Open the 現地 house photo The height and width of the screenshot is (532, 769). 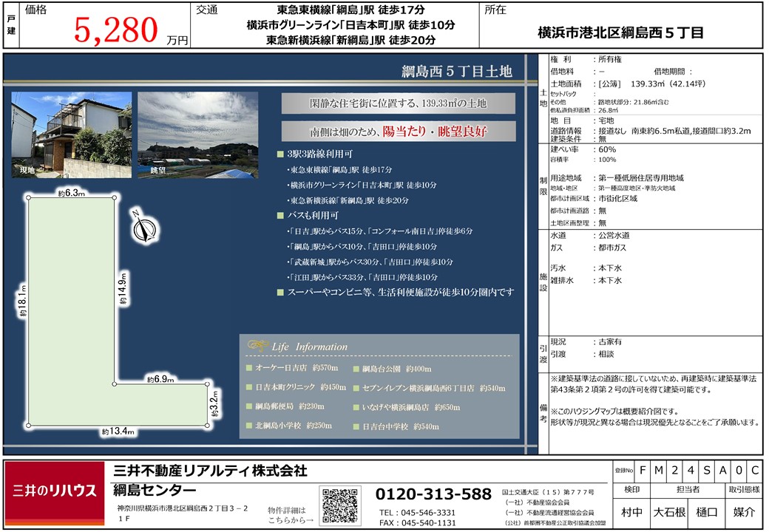(x=71, y=134)
